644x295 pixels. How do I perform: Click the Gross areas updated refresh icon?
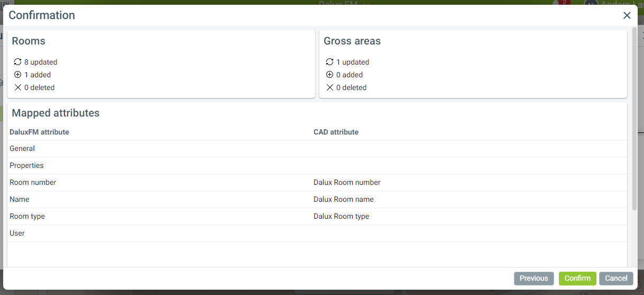click(x=329, y=62)
